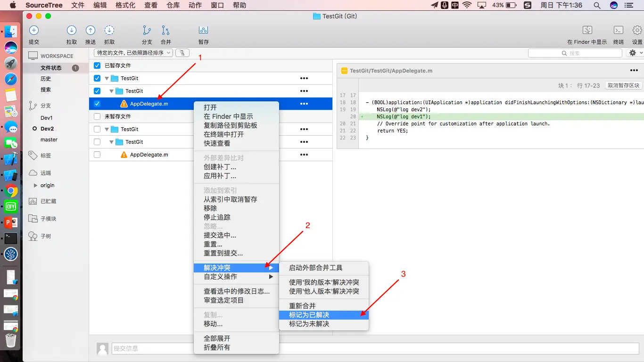Click the Fetch (抓取) toolbar icon
Image resolution: width=644 pixels, height=362 pixels.
coord(109,31)
